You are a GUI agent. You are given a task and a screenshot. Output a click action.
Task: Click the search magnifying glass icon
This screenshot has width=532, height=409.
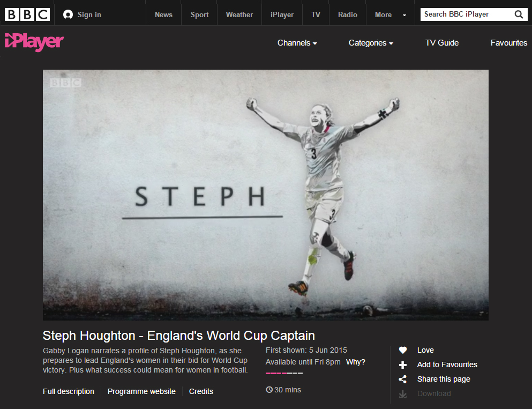tap(519, 14)
